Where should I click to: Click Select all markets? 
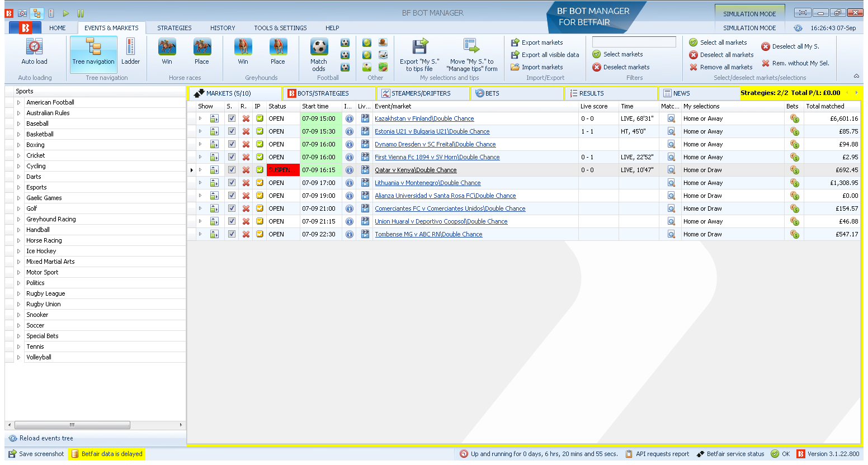coord(718,42)
